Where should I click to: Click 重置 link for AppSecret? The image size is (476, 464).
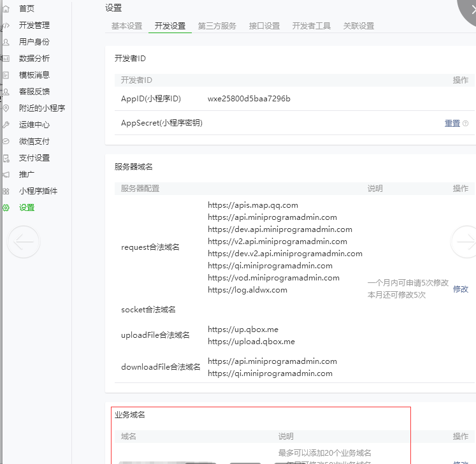[452, 124]
